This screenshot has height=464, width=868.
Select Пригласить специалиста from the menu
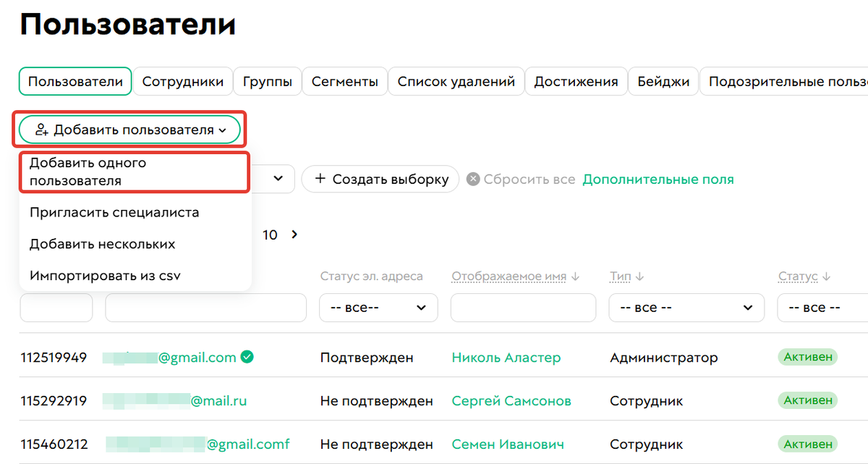click(114, 213)
